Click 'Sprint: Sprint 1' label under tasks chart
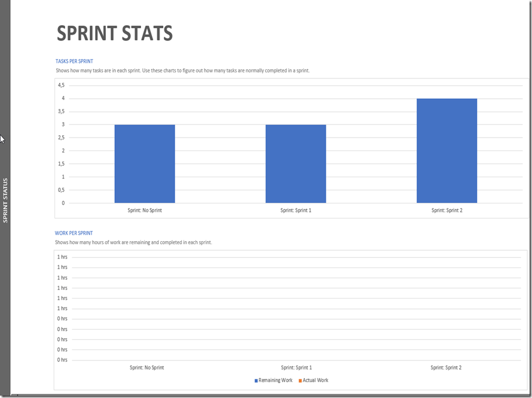The width and height of the screenshot is (532, 398). click(x=296, y=211)
